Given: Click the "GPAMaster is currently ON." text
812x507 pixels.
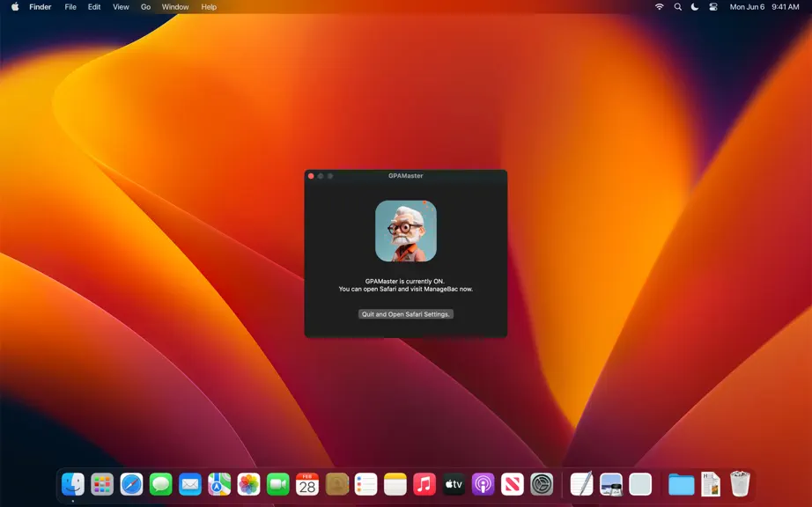Looking at the screenshot, I should click(404, 282).
